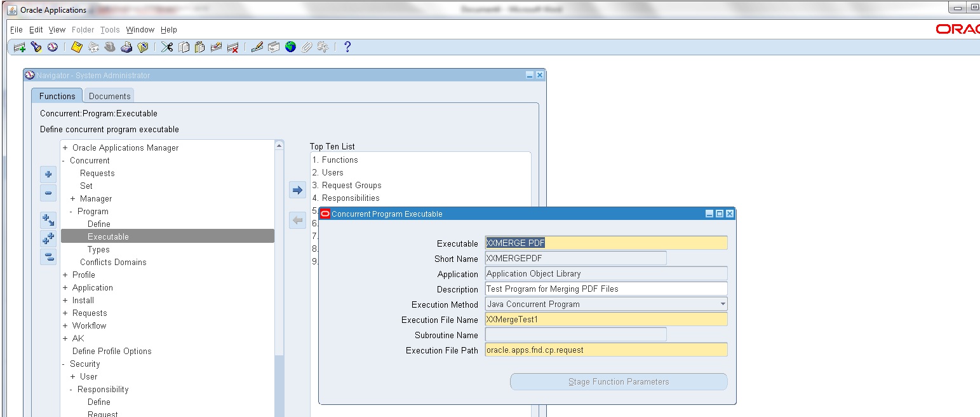
Task: Select the Conflicts Domains tree item
Action: (x=113, y=262)
